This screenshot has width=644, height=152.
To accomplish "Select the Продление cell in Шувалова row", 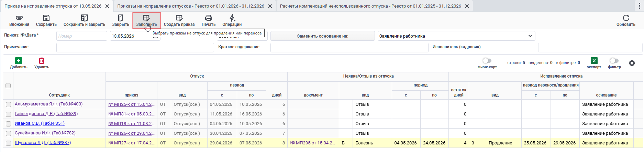I will 504,143.
